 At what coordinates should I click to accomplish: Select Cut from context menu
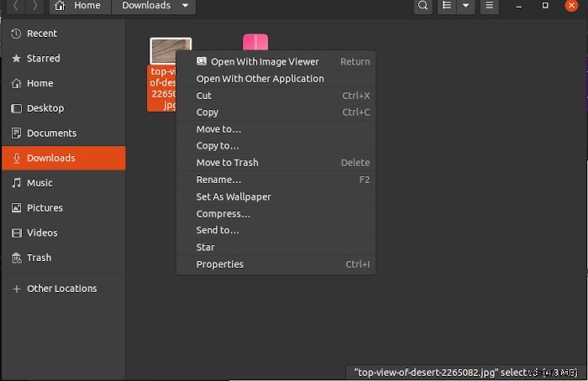tap(276, 96)
